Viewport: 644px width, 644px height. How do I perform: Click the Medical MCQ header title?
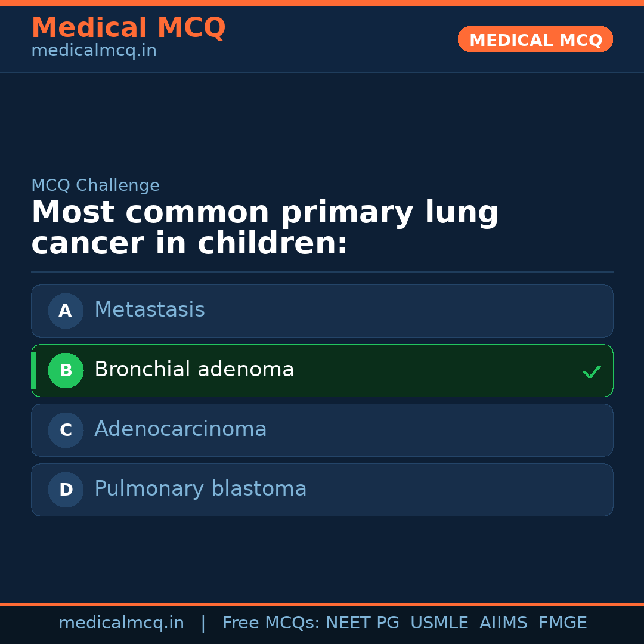pos(128,27)
